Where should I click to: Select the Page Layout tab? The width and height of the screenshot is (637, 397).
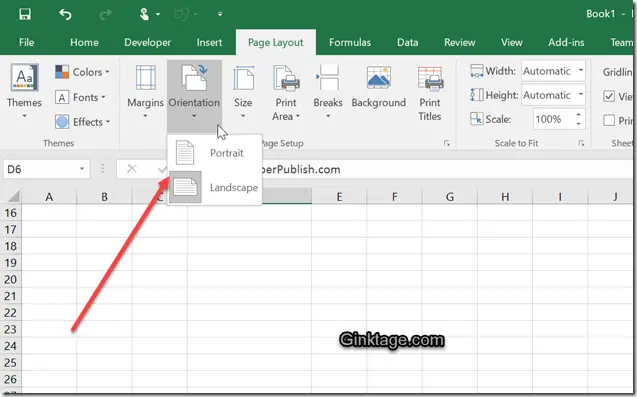coord(275,42)
